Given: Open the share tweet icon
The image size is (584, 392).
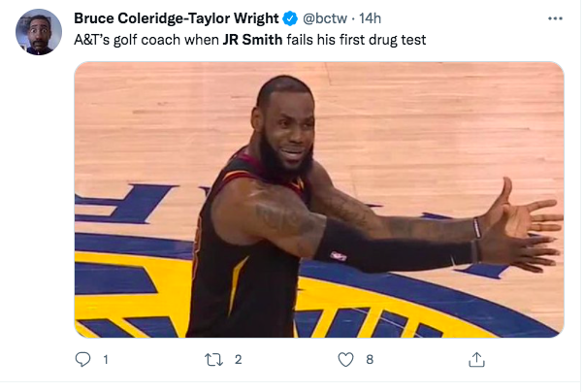Looking at the screenshot, I should point(476,360).
